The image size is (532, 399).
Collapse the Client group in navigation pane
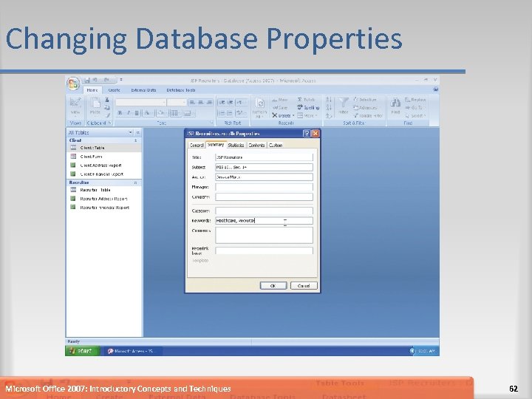coord(136,140)
